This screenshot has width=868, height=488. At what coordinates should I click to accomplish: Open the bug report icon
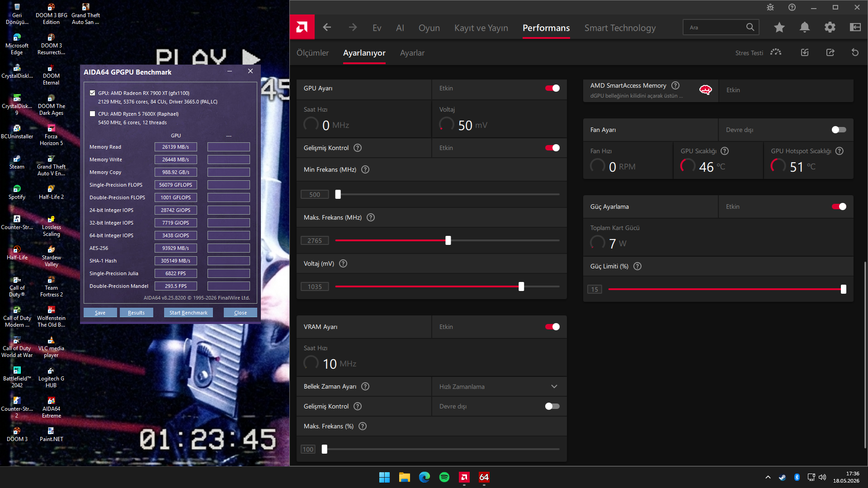(770, 7)
